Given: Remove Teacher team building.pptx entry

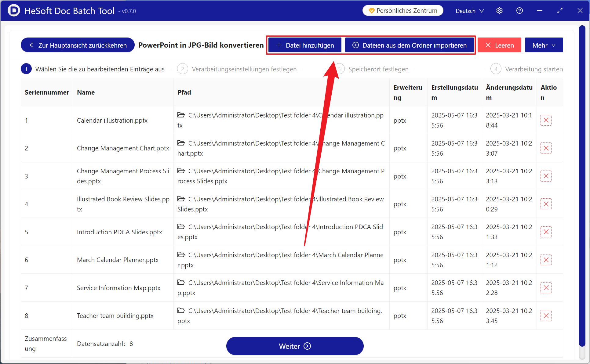Looking at the screenshot, I should pos(546,315).
